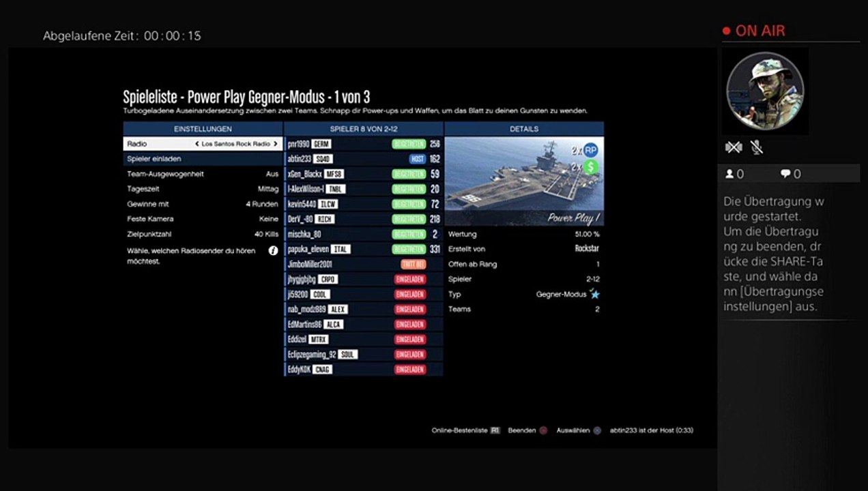The image size is (868, 491).
Task: Click the Auswählen cross button icon
Action: point(597,430)
